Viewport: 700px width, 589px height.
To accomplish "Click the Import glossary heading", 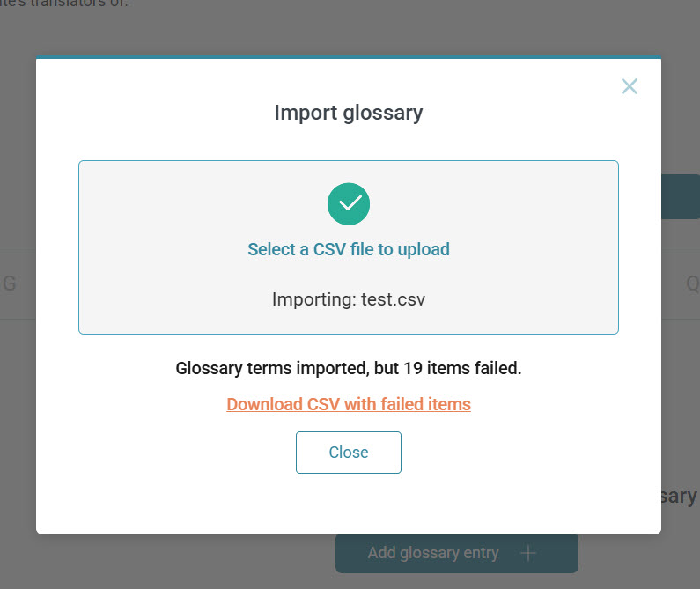I will [349, 113].
